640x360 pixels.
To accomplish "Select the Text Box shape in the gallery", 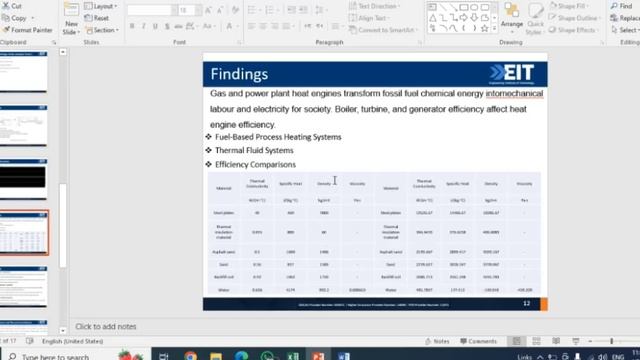I will tap(432, 7).
